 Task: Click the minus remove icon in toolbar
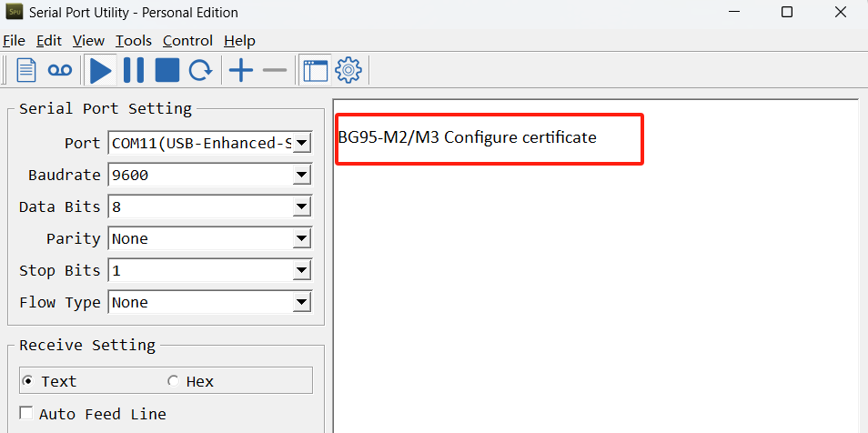[x=275, y=70]
